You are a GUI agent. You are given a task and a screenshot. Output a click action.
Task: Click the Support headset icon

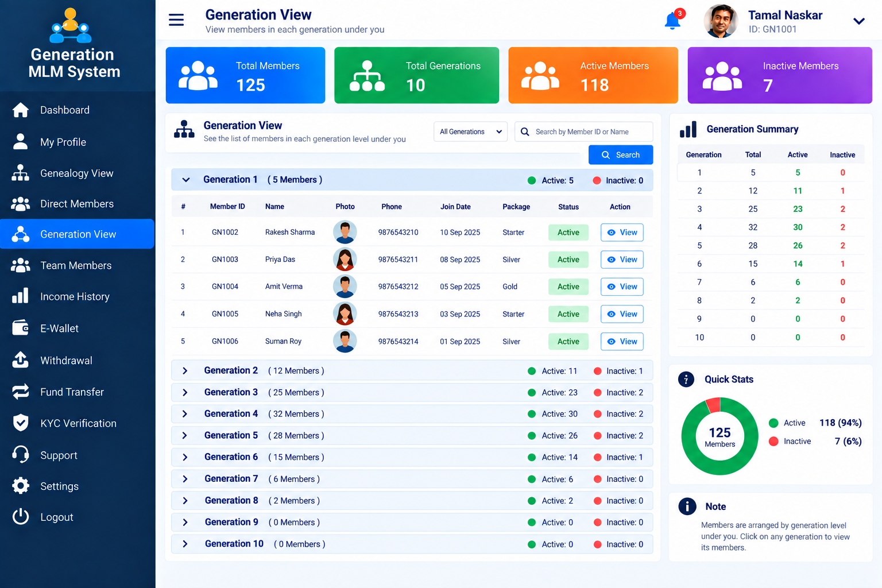tap(21, 454)
